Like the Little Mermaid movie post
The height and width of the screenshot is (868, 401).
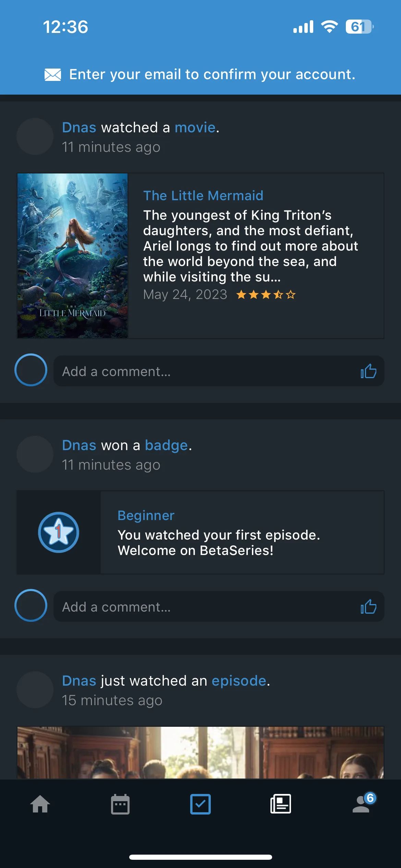pos(368,371)
